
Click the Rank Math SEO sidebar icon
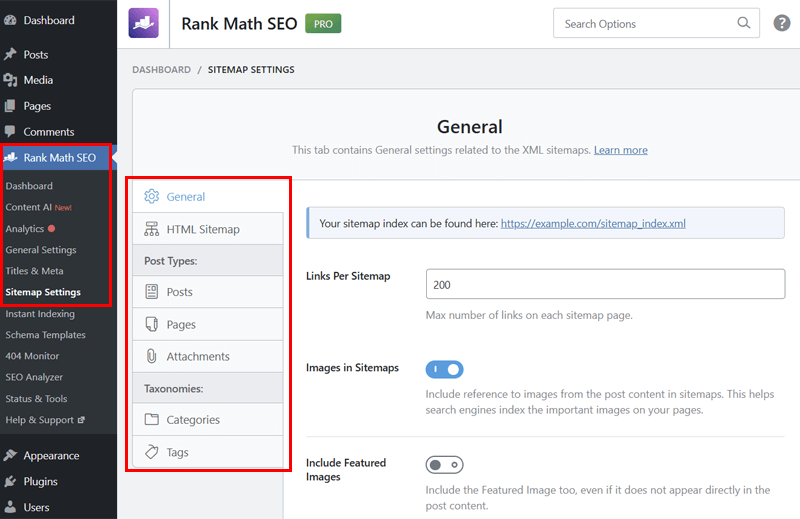[x=10, y=158]
